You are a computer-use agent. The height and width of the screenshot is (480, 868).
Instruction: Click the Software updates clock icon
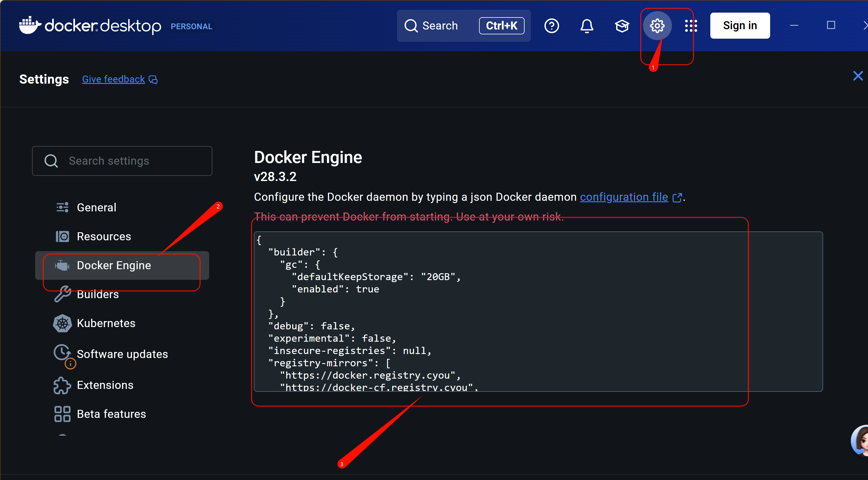click(62, 353)
